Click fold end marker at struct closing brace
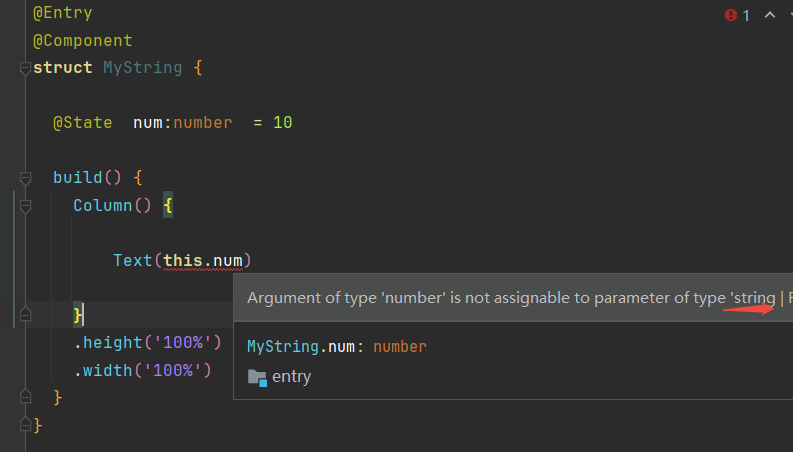The height and width of the screenshot is (452, 793). [25, 425]
